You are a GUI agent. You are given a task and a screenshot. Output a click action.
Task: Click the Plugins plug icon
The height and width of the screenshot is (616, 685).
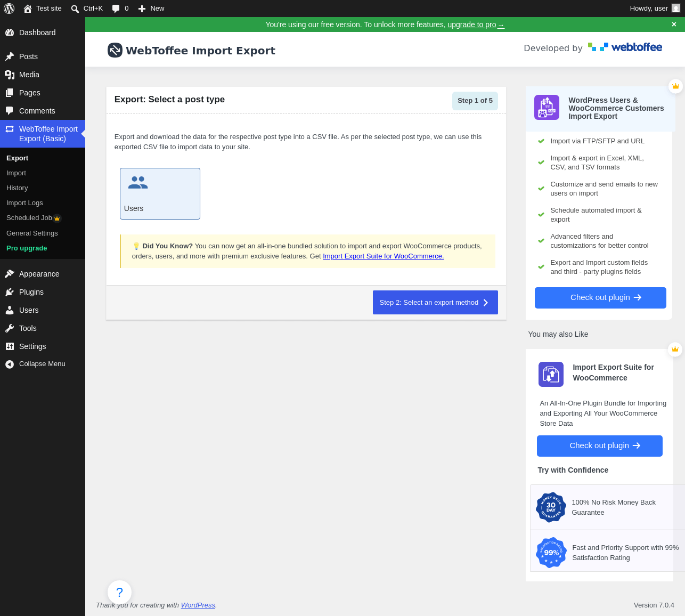tap(10, 292)
